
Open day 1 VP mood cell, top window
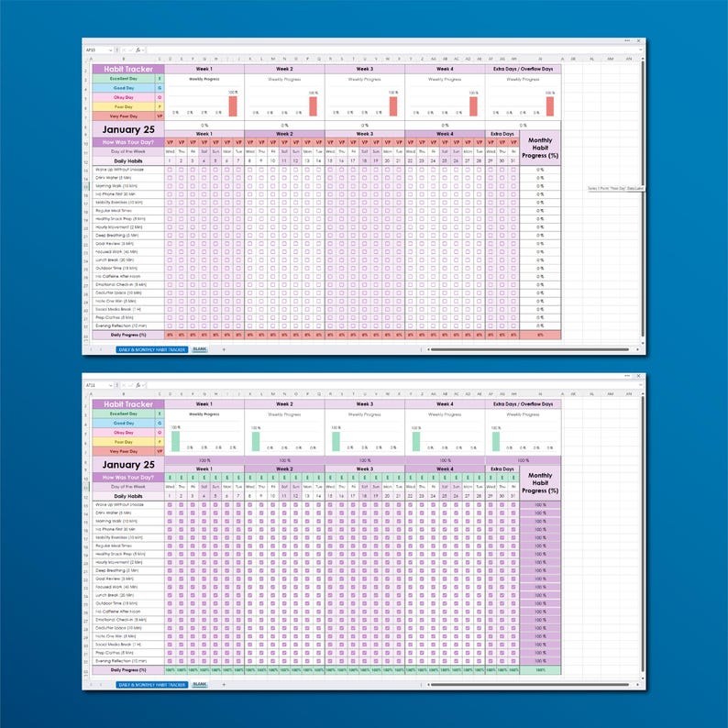pyautogui.click(x=170, y=142)
